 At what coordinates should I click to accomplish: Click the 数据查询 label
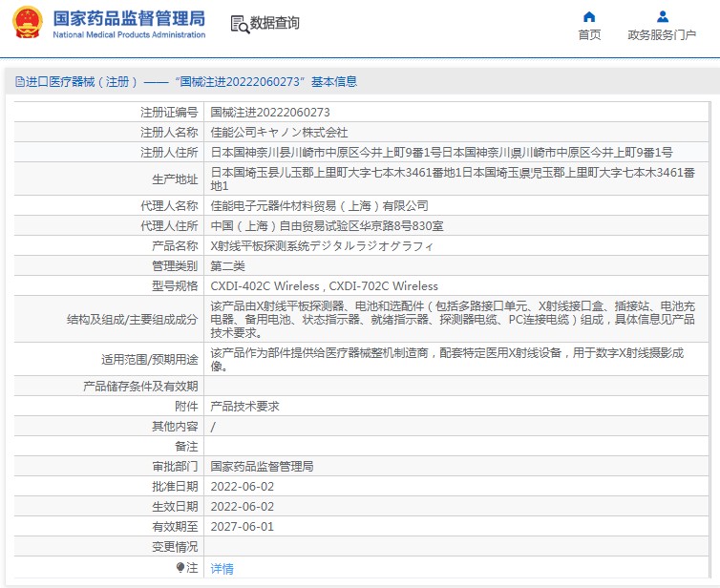point(275,23)
